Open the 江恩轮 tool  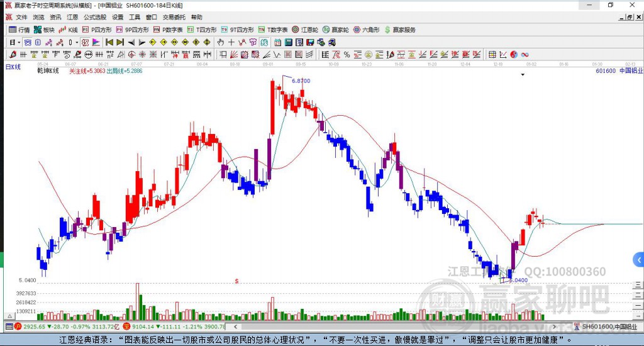pyautogui.click(x=305, y=30)
